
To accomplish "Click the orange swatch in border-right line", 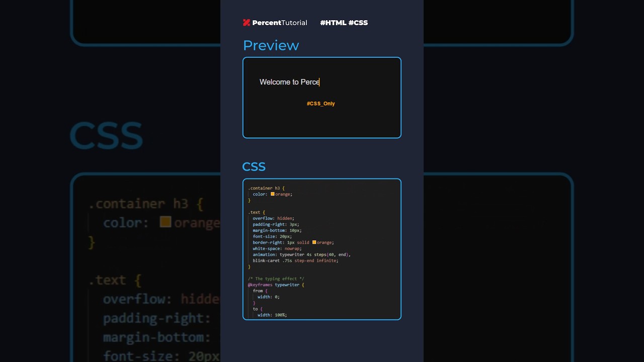I will (314, 242).
